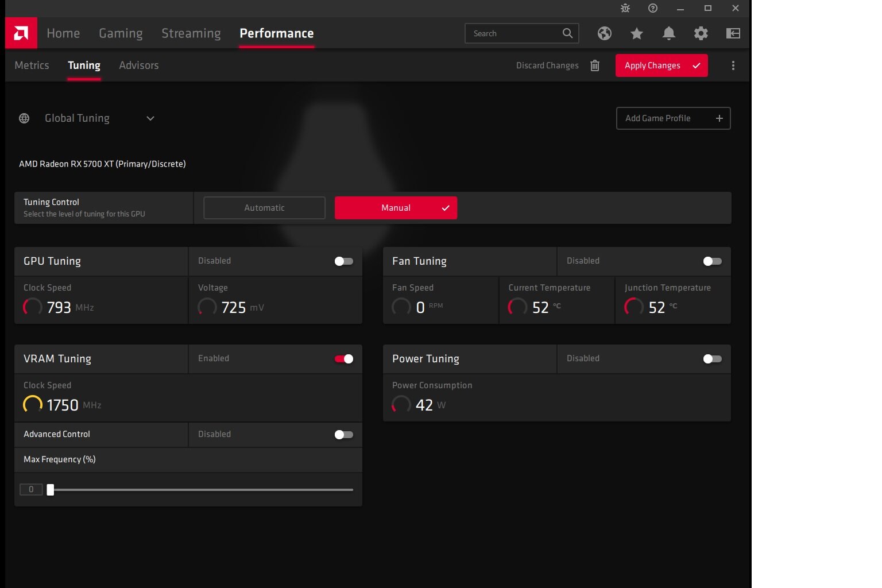Enable the Power Tuning toggle
The image size is (882, 588).
pyautogui.click(x=713, y=359)
